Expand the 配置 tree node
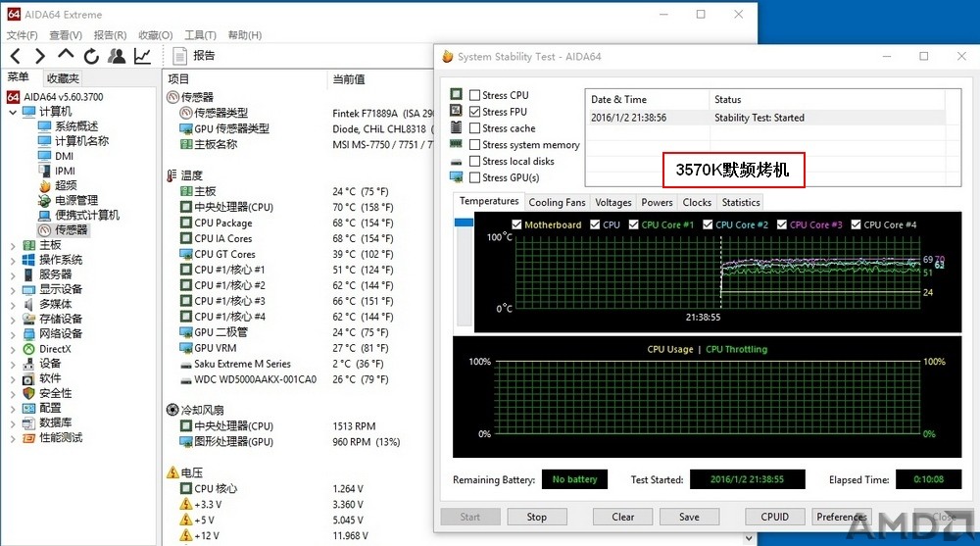Screen dimensions: 980x546 (x=13, y=409)
